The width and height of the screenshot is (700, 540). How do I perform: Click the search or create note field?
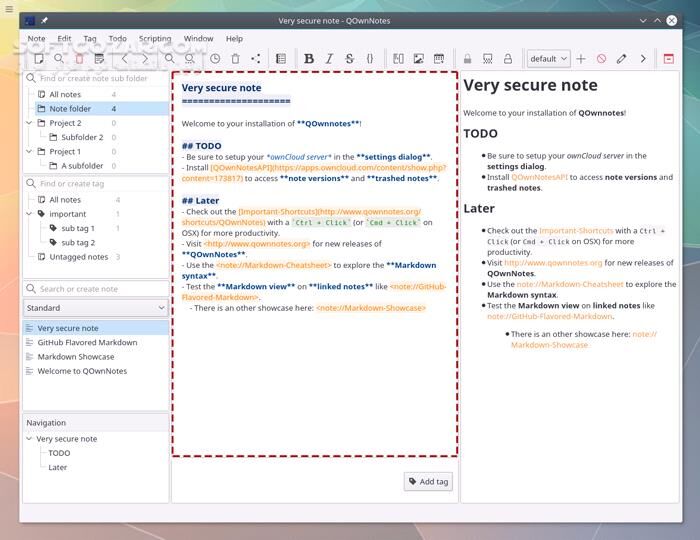96,289
